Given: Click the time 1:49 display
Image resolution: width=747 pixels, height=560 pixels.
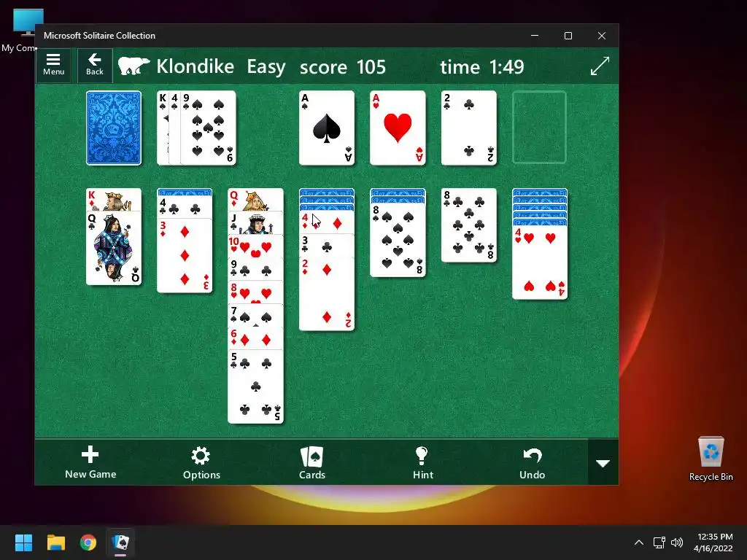Looking at the screenshot, I should click(482, 67).
